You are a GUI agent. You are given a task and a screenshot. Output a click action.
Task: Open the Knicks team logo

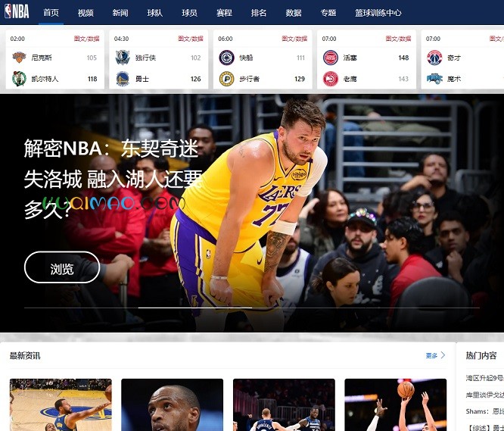[19, 58]
